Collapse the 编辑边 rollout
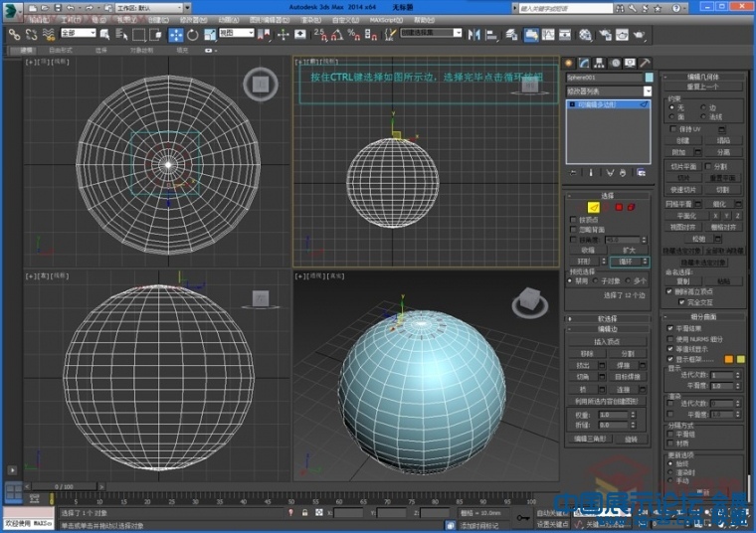 608,329
